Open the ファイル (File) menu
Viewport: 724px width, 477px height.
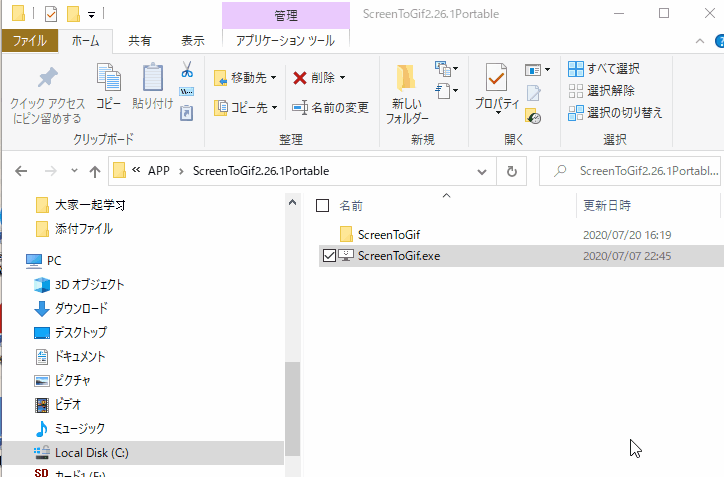pyautogui.click(x=30, y=41)
